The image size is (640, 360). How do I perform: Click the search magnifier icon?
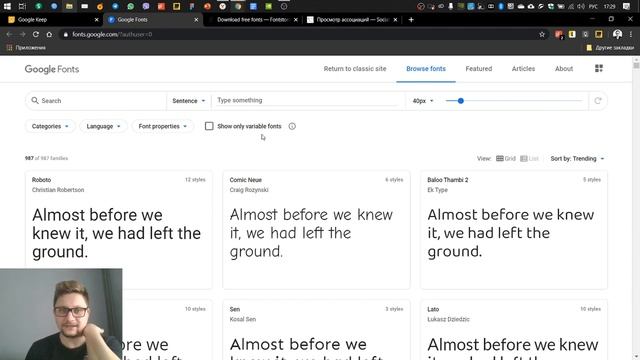click(x=35, y=100)
